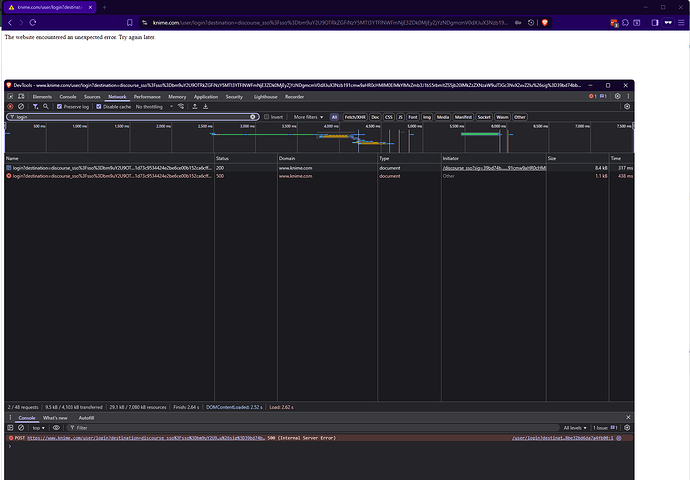This screenshot has width=690, height=480.
Task: Open Network panel settings gear
Action: coord(627,106)
